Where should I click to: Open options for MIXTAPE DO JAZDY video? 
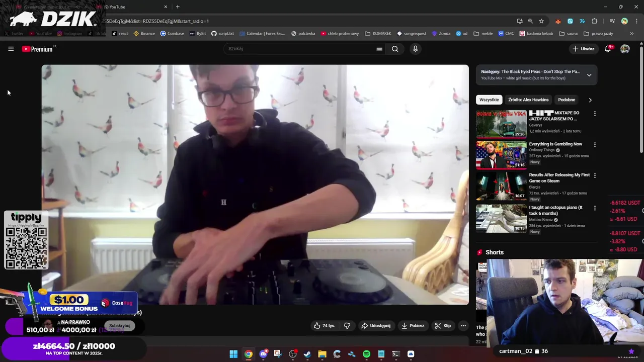point(595,114)
